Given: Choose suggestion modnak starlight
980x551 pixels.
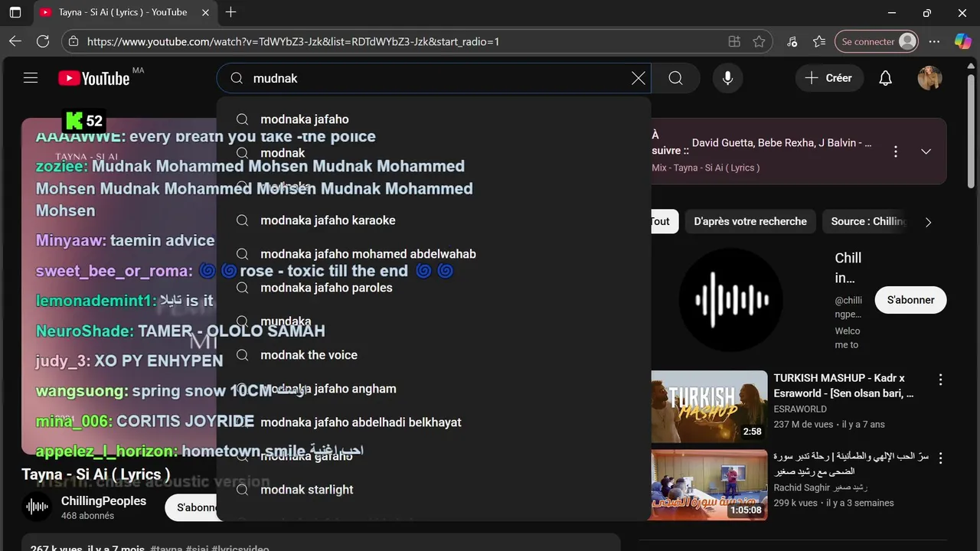Looking at the screenshot, I should point(433,490).
